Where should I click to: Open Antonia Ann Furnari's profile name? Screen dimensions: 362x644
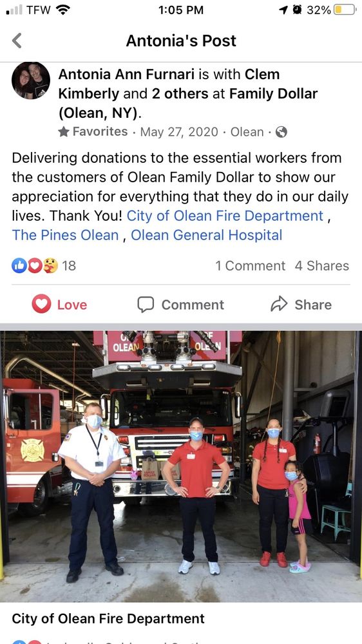click(x=126, y=74)
